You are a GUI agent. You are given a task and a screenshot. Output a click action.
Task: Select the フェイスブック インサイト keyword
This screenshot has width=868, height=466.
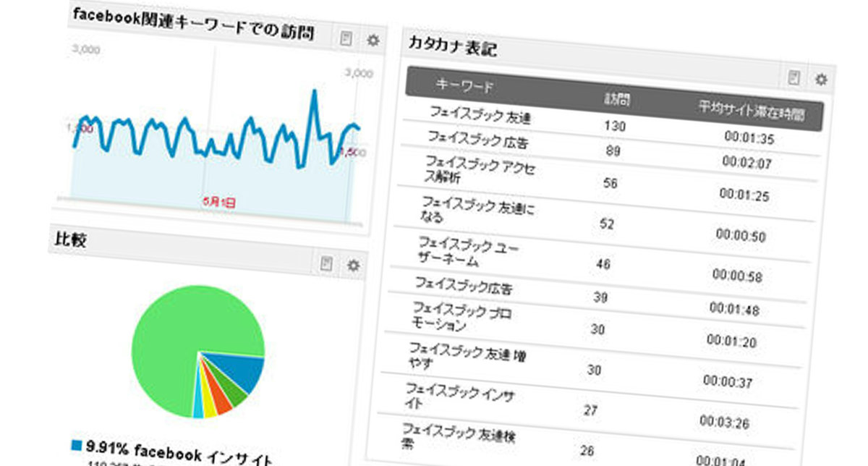pyautogui.click(x=460, y=397)
